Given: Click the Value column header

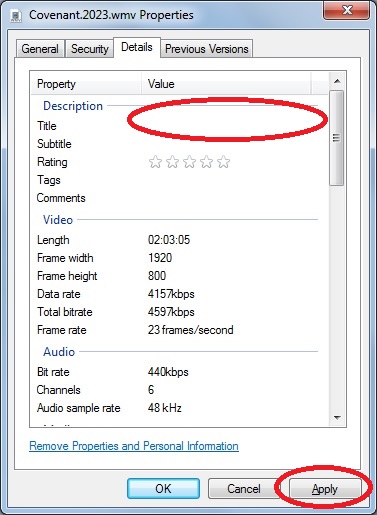Looking at the screenshot, I should click(226, 84).
